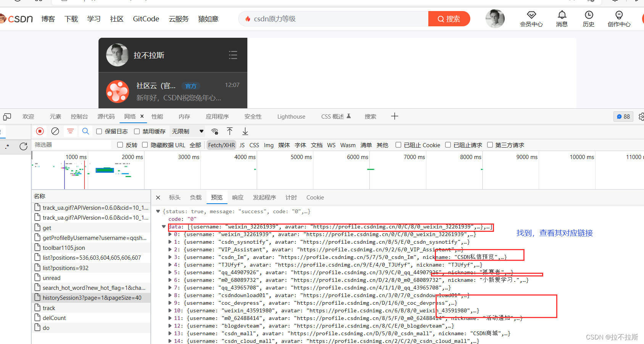Switch to the 控制台 DevTools tab
This screenshot has width=644, height=344.
click(x=79, y=117)
